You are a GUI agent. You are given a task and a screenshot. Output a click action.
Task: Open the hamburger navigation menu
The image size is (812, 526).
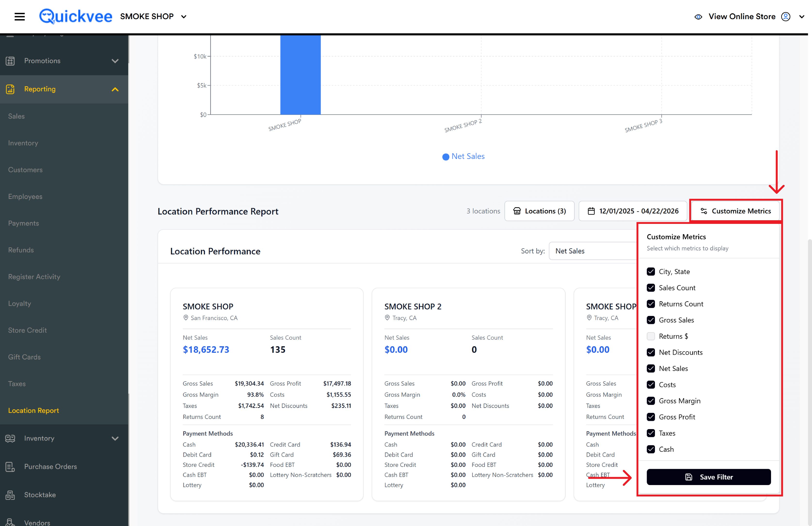[x=19, y=16]
